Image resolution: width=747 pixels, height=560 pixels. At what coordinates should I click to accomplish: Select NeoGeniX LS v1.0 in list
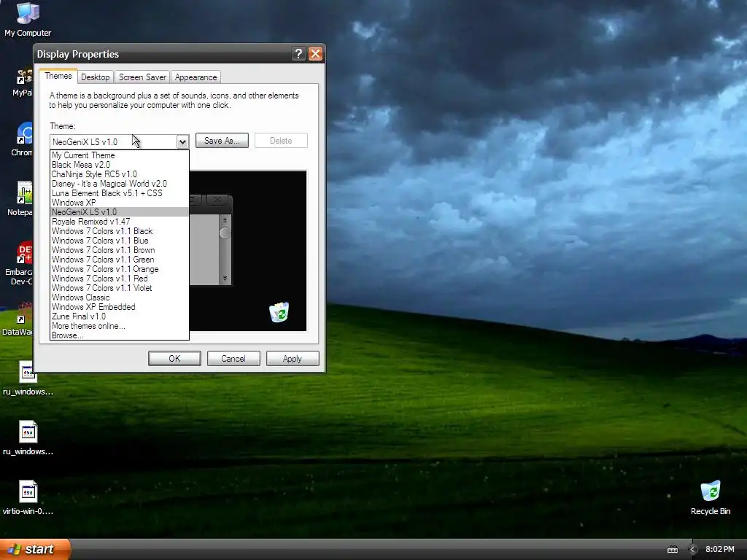coord(120,212)
